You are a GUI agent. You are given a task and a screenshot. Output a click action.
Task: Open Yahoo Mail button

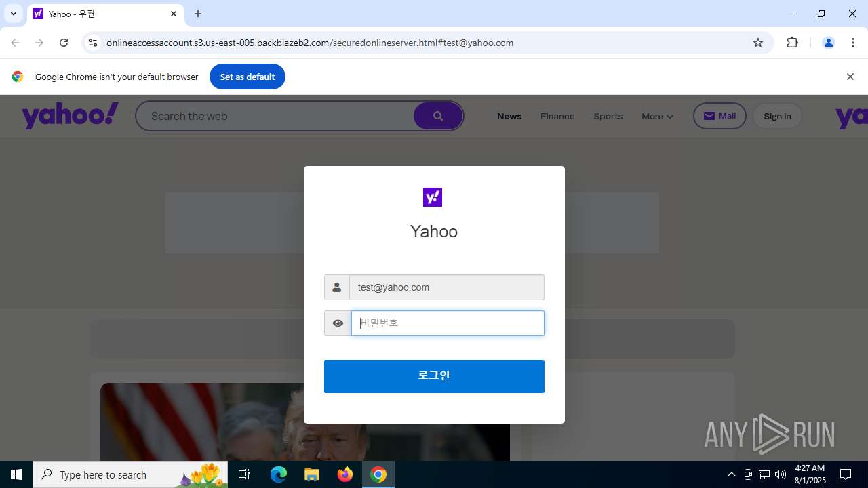tap(719, 116)
